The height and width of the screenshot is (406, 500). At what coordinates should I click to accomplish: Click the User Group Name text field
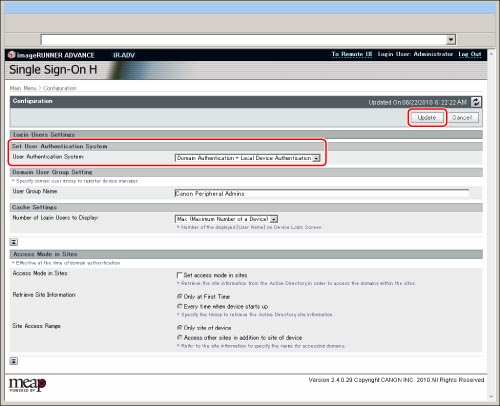pyautogui.click(x=322, y=193)
